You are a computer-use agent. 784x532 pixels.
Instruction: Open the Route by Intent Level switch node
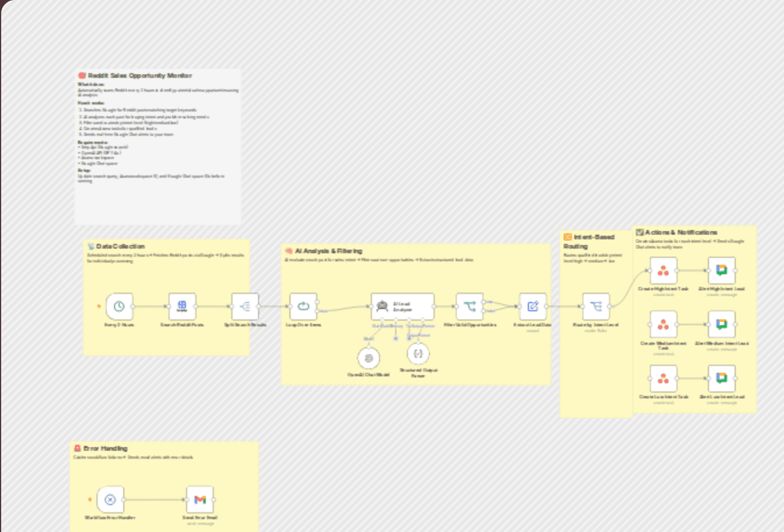coord(596,306)
